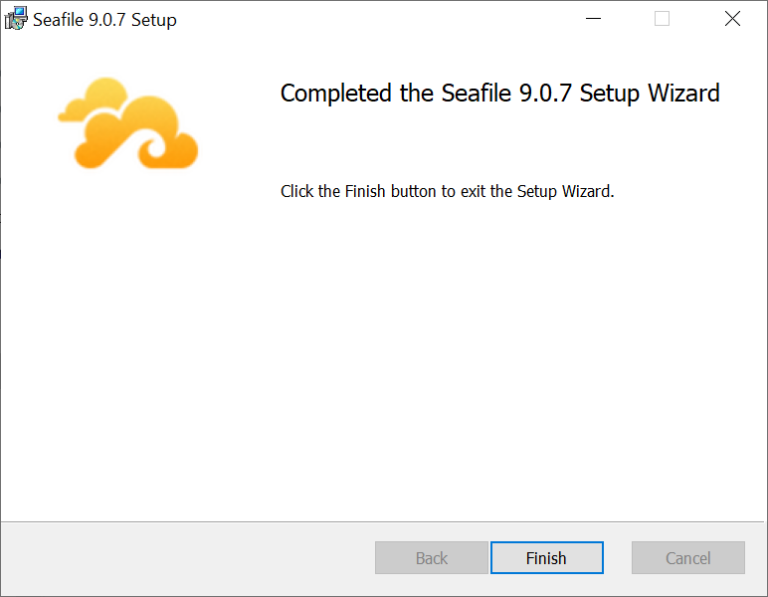This screenshot has height=597, width=768.
Task: Click the greyed-out Cancel button
Action: (688, 558)
